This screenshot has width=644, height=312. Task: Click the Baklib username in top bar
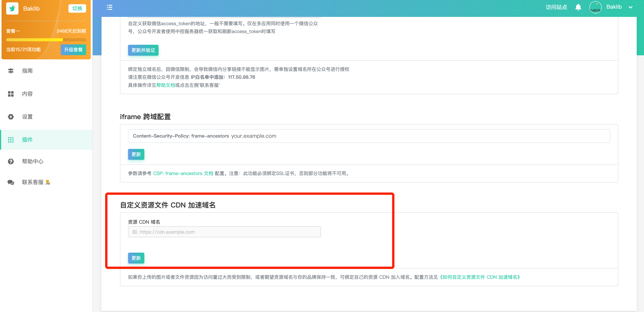[x=614, y=7]
